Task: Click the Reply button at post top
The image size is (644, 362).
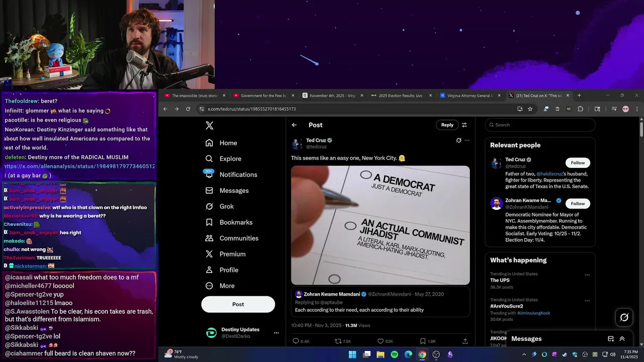Action: coord(447,125)
